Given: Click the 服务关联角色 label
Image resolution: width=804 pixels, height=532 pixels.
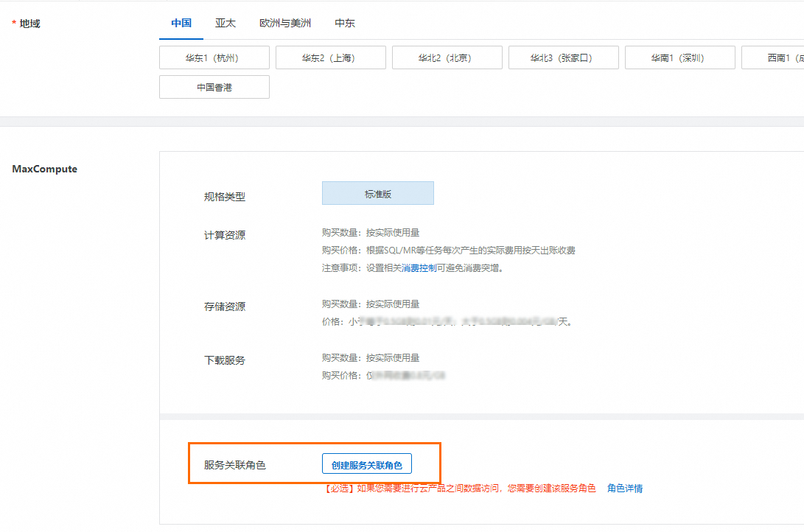Looking at the screenshot, I should point(234,465).
